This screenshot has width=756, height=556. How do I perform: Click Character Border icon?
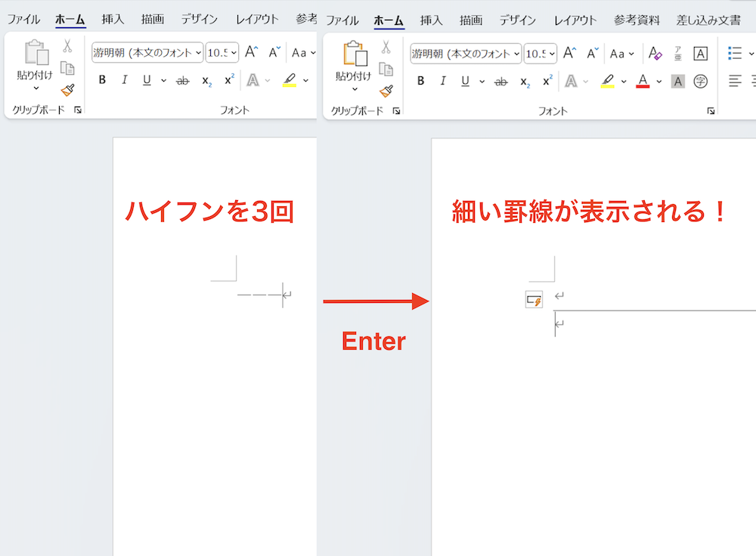click(x=701, y=54)
